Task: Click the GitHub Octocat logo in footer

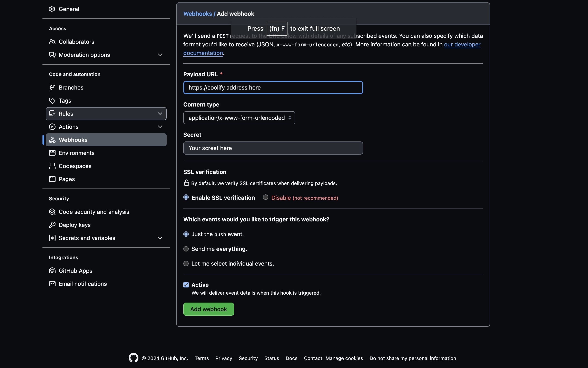Action: (x=133, y=358)
